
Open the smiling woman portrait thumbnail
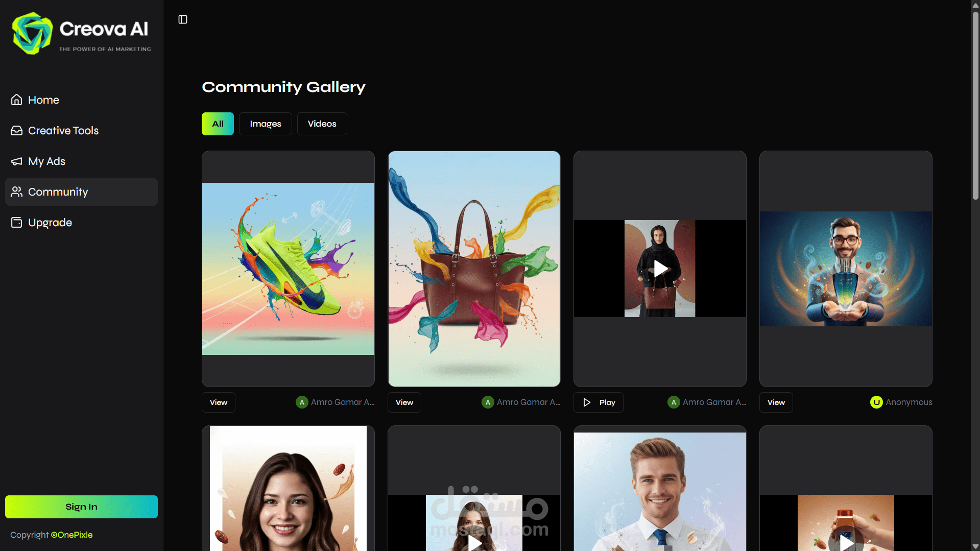coord(288,488)
